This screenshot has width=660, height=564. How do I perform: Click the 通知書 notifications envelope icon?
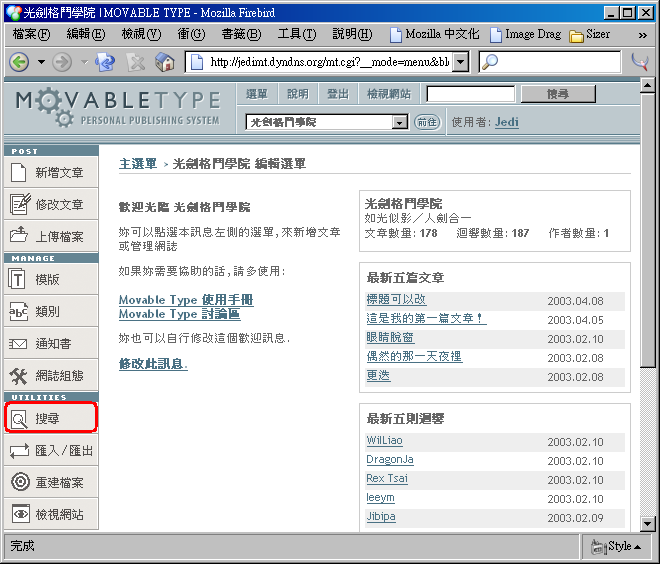click(18, 344)
